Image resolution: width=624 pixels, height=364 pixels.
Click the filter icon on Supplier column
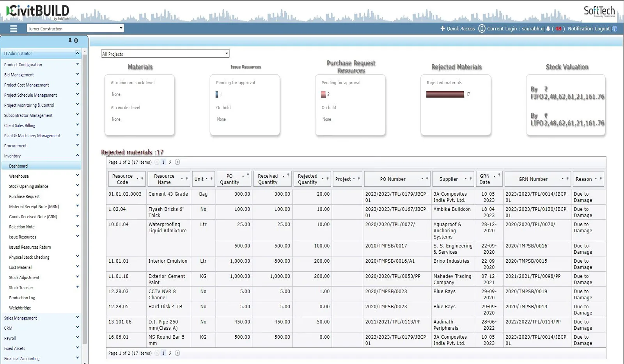[471, 179]
